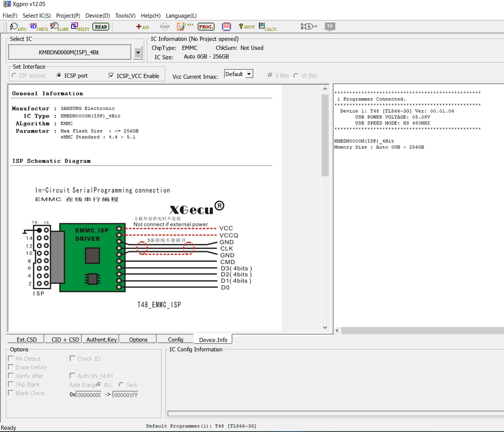Click the address range start field

(88, 395)
